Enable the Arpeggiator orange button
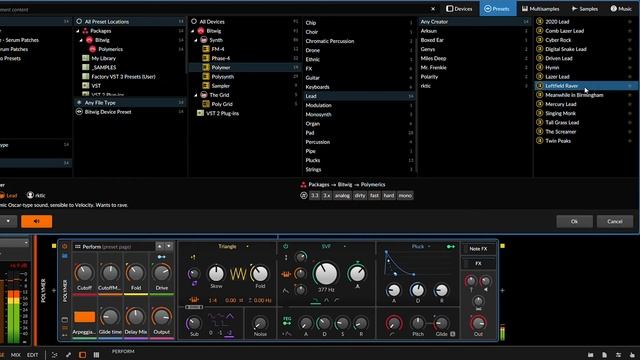The height and width of the screenshot is (360, 640). (84, 317)
